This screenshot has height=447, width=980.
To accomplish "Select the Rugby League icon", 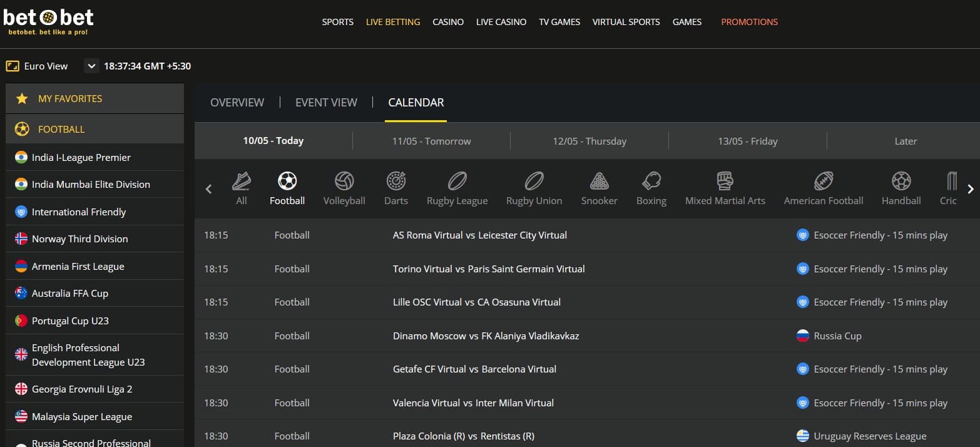I will click(457, 182).
